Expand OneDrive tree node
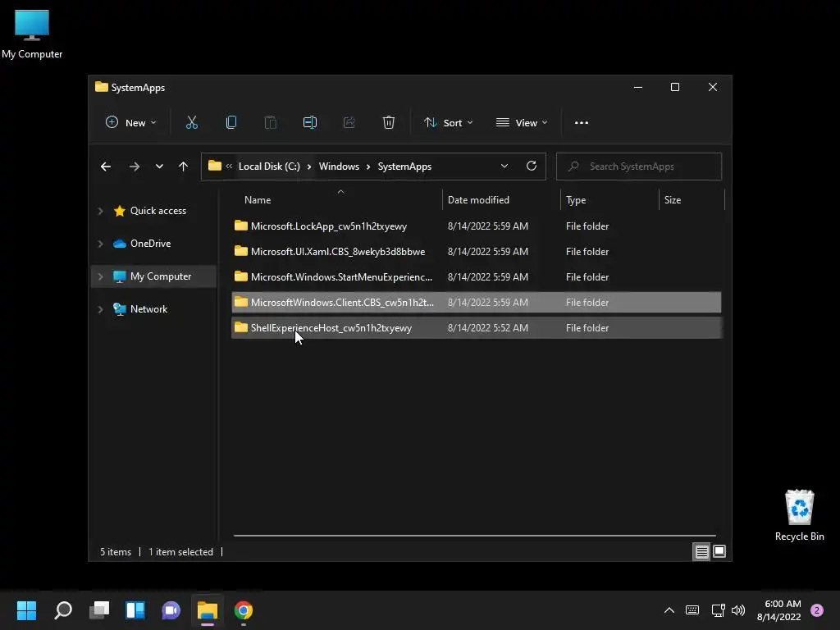840x630 pixels. click(x=100, y=244)
